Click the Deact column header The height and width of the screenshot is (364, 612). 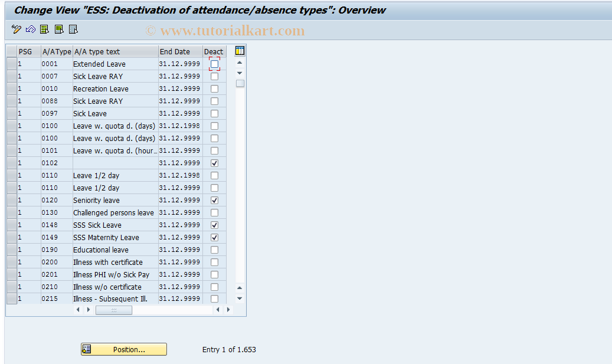point(214,51)
